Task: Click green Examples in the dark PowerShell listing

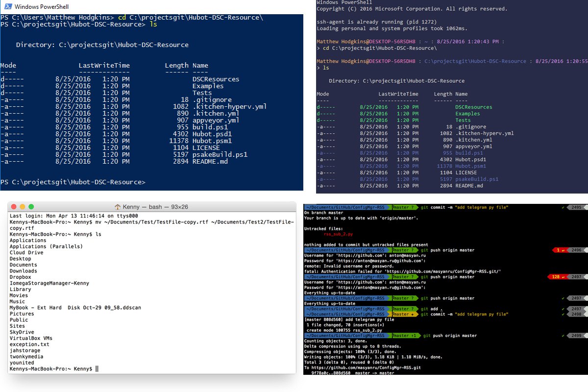Action: pyautogui.click(x=467, y=114)
